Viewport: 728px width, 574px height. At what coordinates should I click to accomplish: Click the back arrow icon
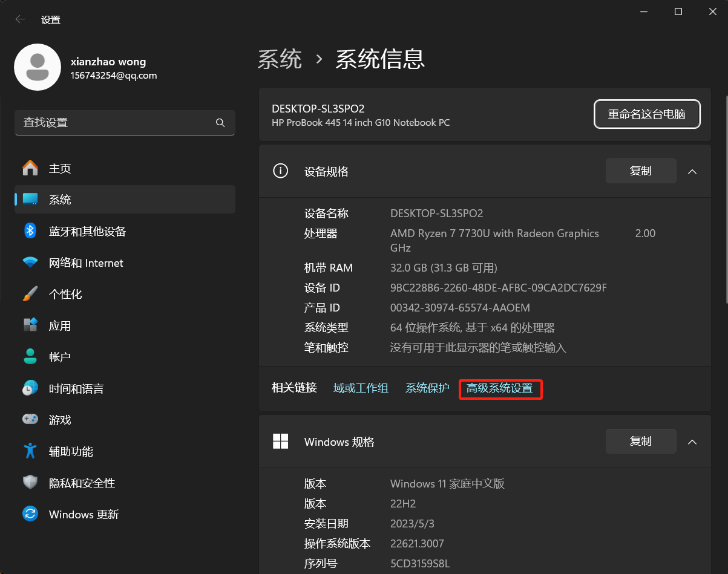point(20,19)
